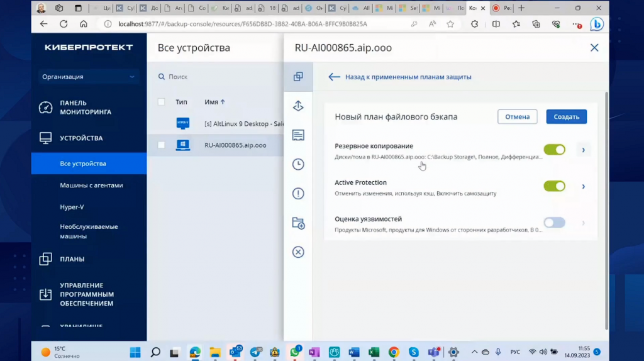Open the password key icon in address bar
This screenshot has height=361, width=644.
pos(414,25)
